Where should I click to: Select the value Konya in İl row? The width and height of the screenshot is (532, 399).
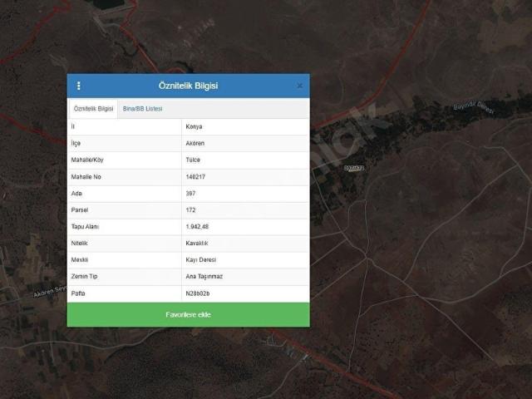click(x=194, y=126)
